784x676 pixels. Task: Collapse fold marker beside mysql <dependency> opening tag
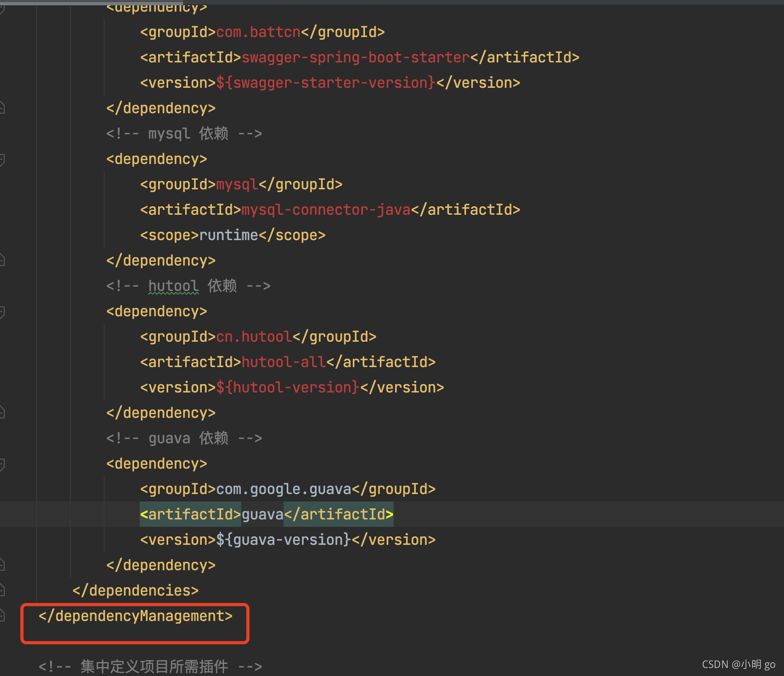[x=2, y=159]
